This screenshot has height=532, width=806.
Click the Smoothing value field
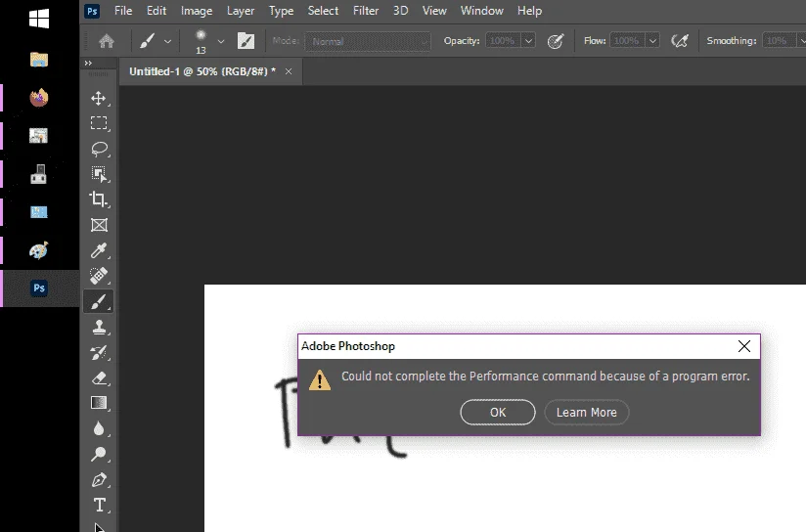tap(779, 41)
